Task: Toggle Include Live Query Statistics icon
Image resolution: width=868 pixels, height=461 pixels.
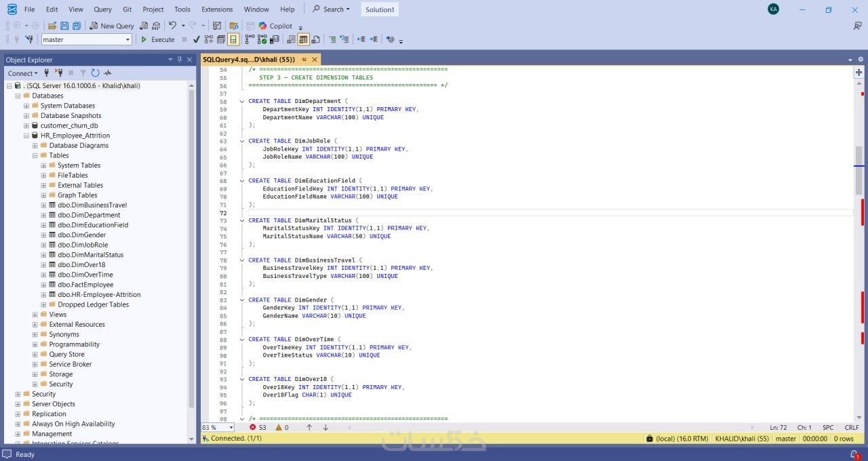Action: coord(262,39)
